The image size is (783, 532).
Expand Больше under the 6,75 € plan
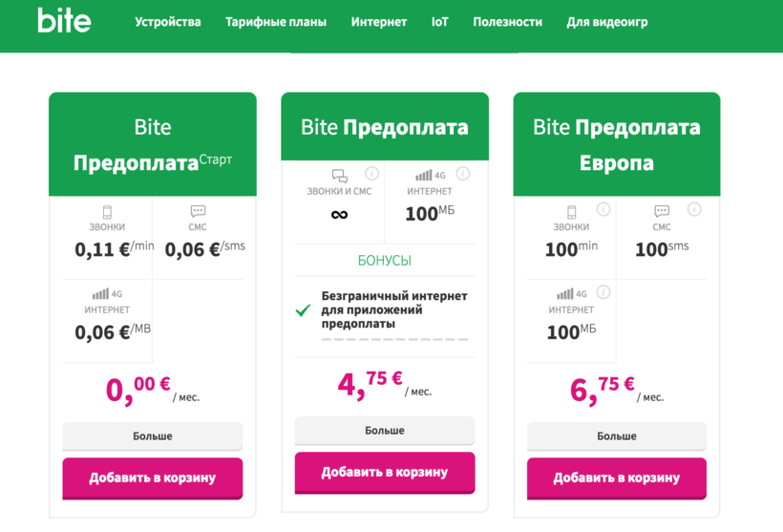[617, 436]
